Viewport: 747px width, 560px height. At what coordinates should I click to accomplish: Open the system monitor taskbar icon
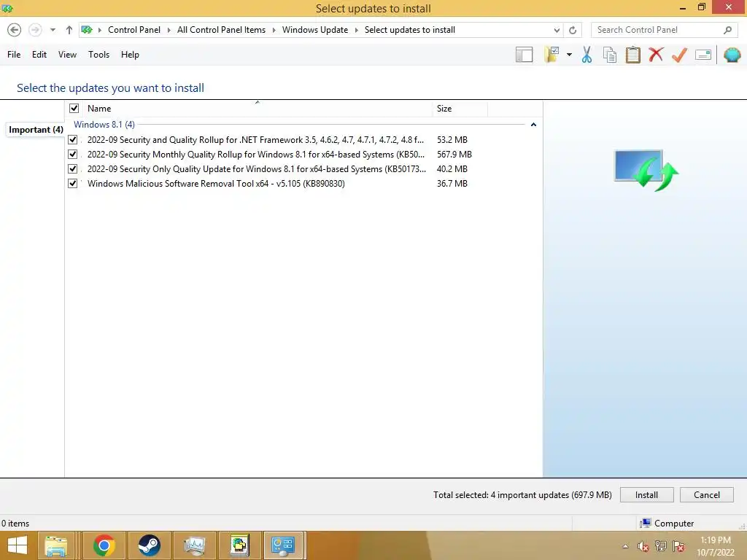tap(194, 545)
